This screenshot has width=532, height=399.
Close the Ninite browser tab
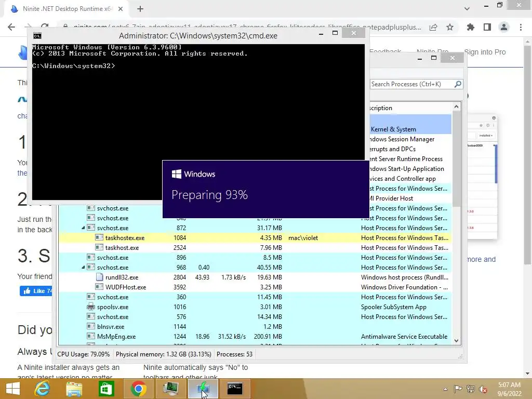[121, 9]
